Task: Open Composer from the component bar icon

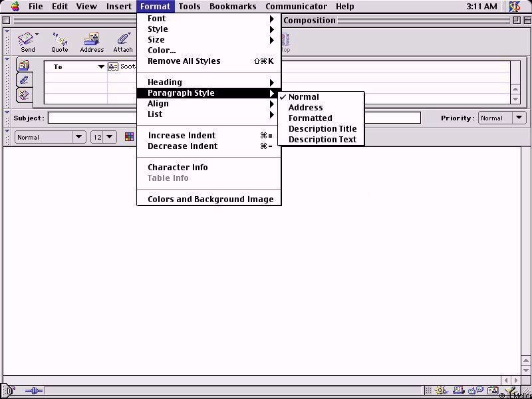Action: click(x=511, y=391)
